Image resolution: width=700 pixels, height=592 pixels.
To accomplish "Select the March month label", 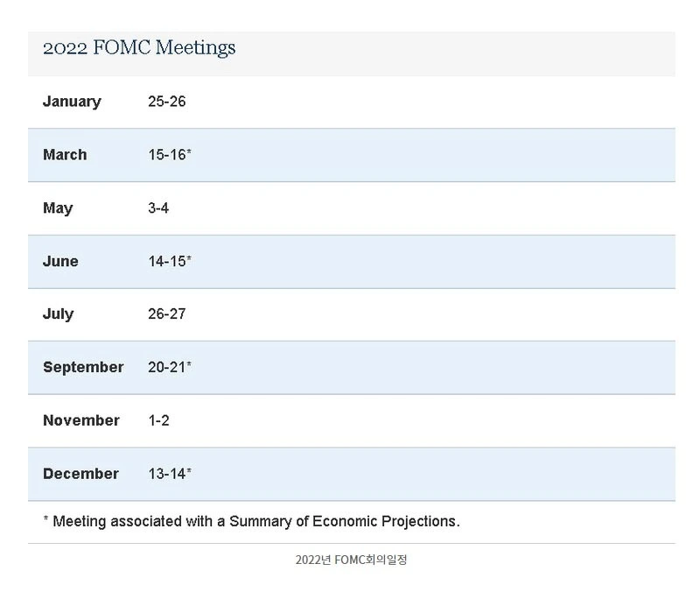I will pyautogui.click(x=65, y=155).
